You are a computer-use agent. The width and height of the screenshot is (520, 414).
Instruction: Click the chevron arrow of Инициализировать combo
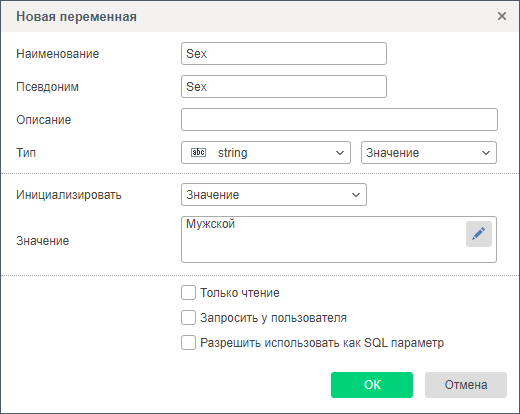tap(356, 195)
